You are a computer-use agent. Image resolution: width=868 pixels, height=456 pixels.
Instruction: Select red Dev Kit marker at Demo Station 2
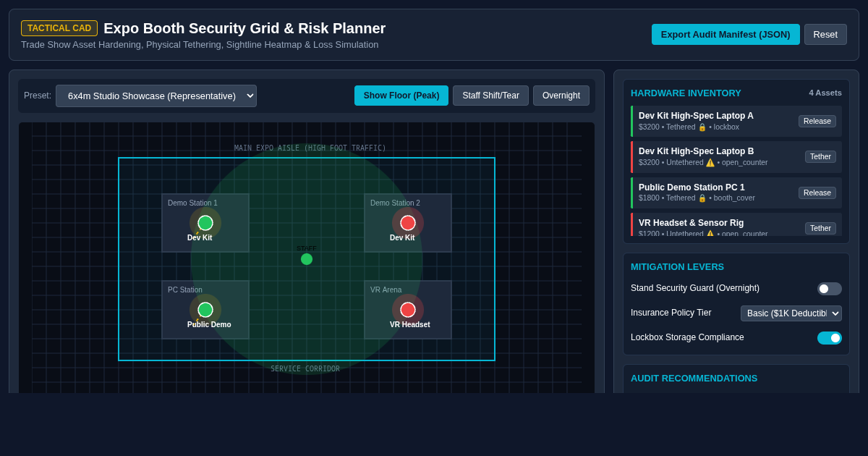[x=408, y=223]
